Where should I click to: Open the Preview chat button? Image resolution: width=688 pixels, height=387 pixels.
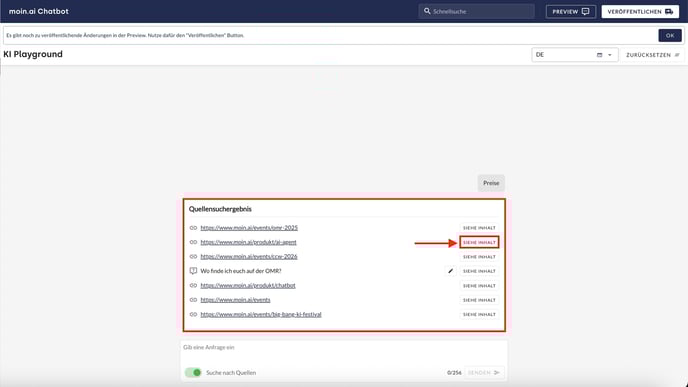(x=571, y=11)
